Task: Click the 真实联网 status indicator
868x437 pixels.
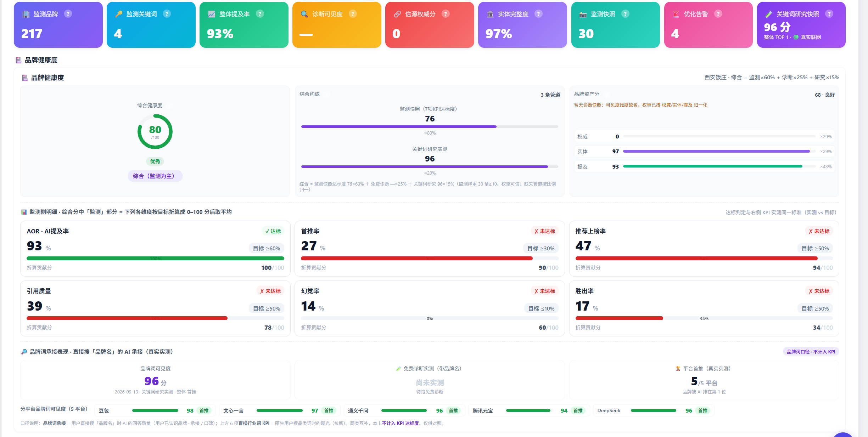Action: tap(807, 37)
